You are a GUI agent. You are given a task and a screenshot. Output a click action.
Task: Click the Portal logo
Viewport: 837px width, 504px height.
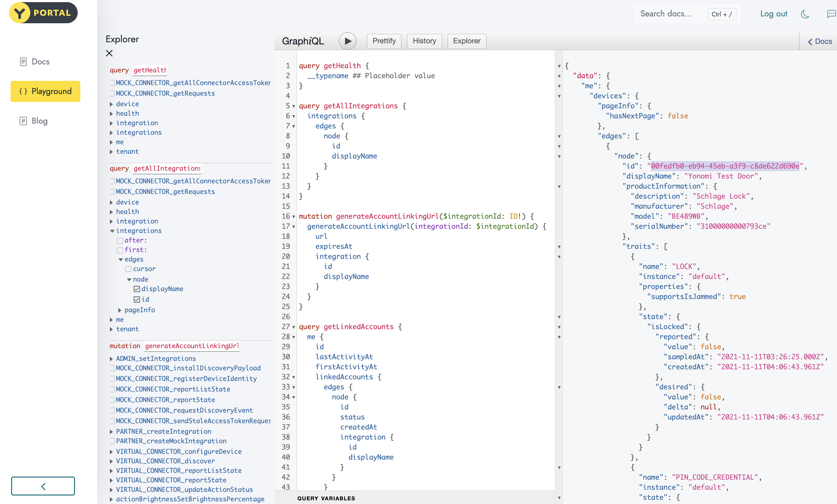click(x=43, y=13)
